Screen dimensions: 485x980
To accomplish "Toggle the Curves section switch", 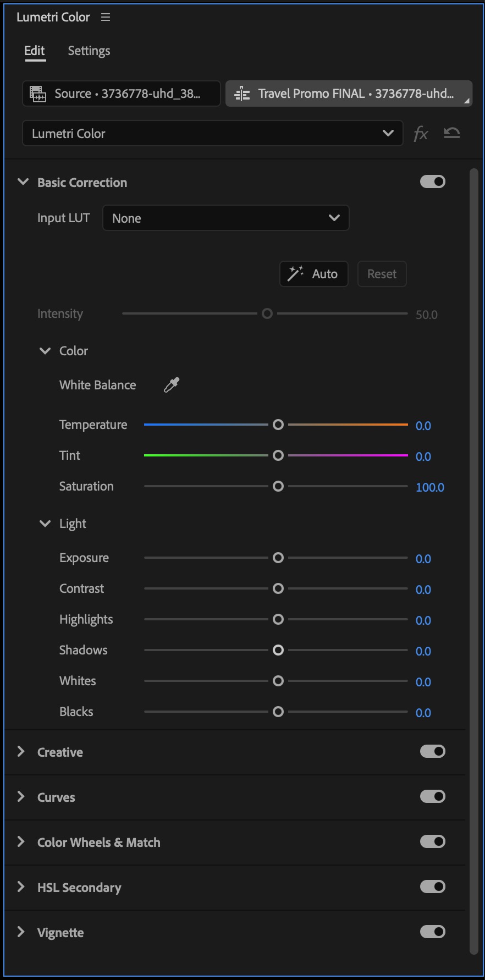I will 433,796.
